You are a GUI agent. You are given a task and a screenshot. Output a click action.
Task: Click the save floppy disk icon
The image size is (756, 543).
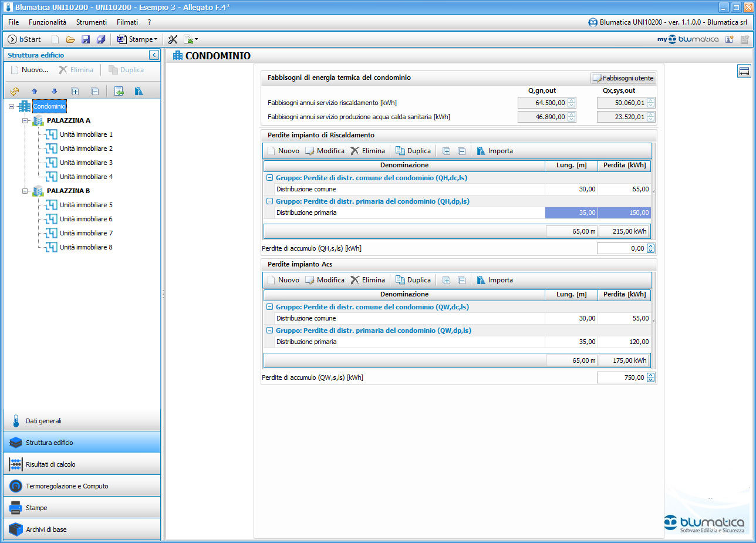(x=86, y=39)
